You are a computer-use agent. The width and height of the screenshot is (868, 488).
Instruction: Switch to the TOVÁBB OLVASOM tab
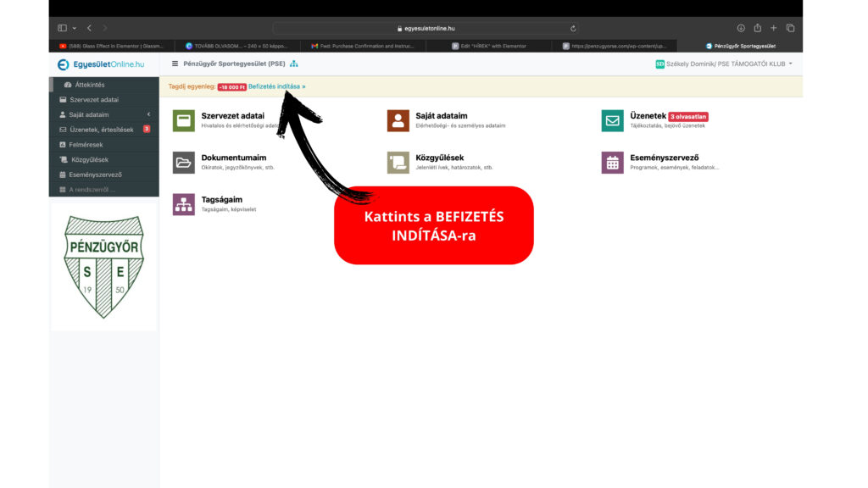[237, 46]
